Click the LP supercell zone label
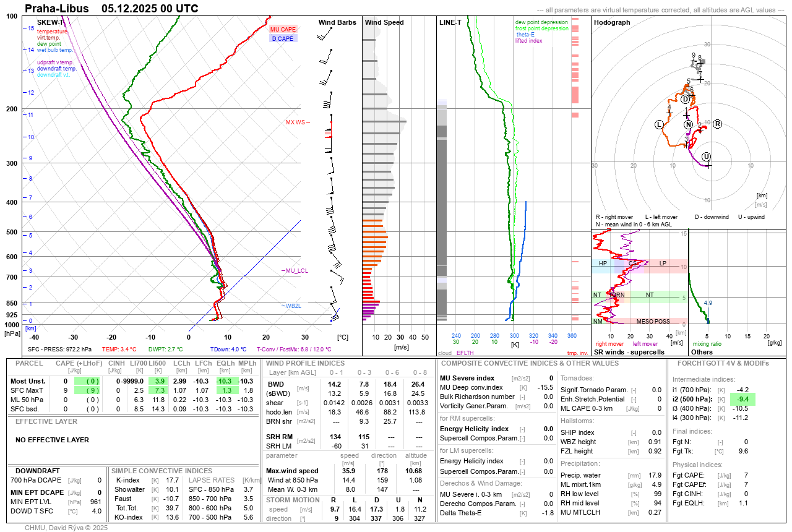This screenshot has width=792, height=532. pos(663,264)
